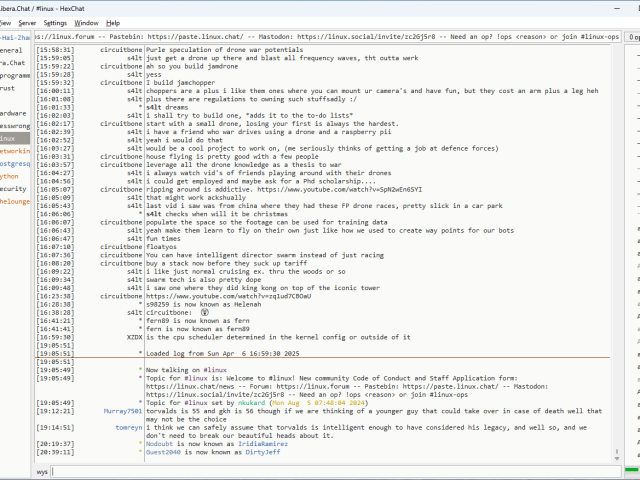Screen dimensions: 640x480
Task: Click the nickname button beside the input
Action: pyautogui.click(x=42, y=470)
